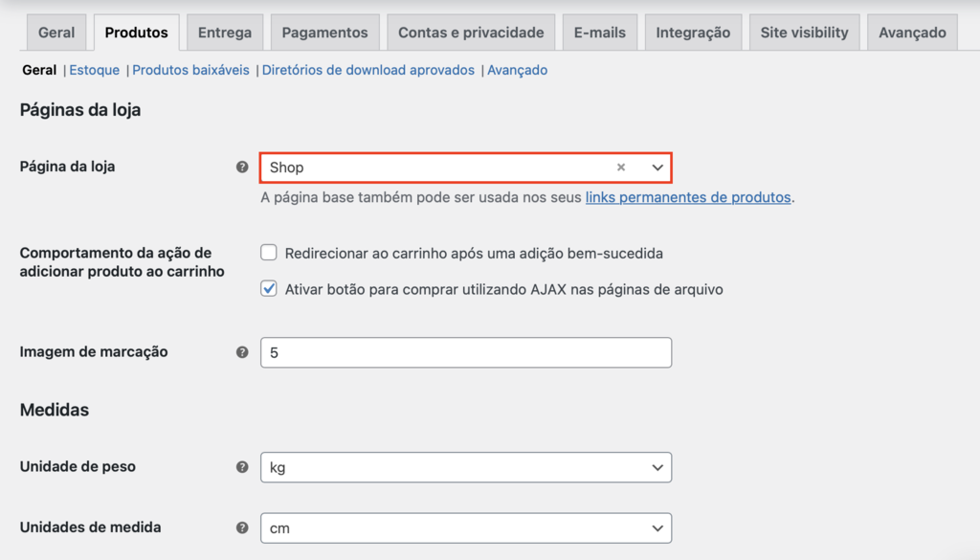Screen dimensions: 980x560
Task: Switch to the Site visibility tab
Action: coord(804,31)
